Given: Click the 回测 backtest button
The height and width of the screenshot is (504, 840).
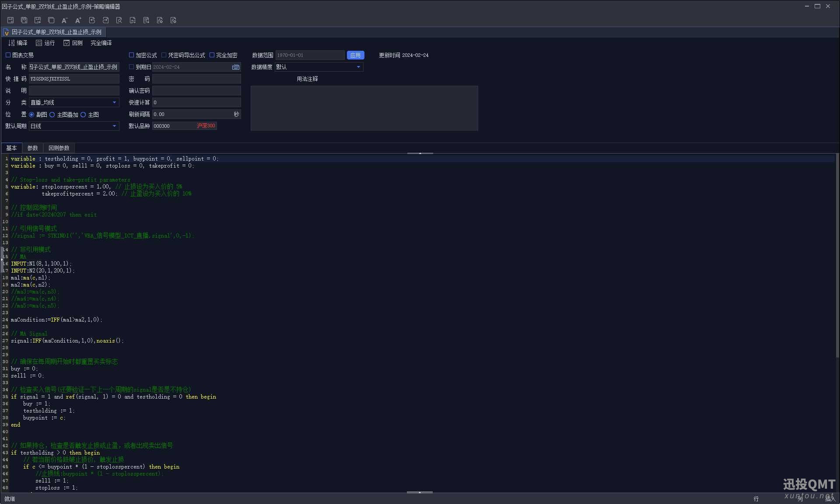Looking at the screenshot, I should coord(73,43).
